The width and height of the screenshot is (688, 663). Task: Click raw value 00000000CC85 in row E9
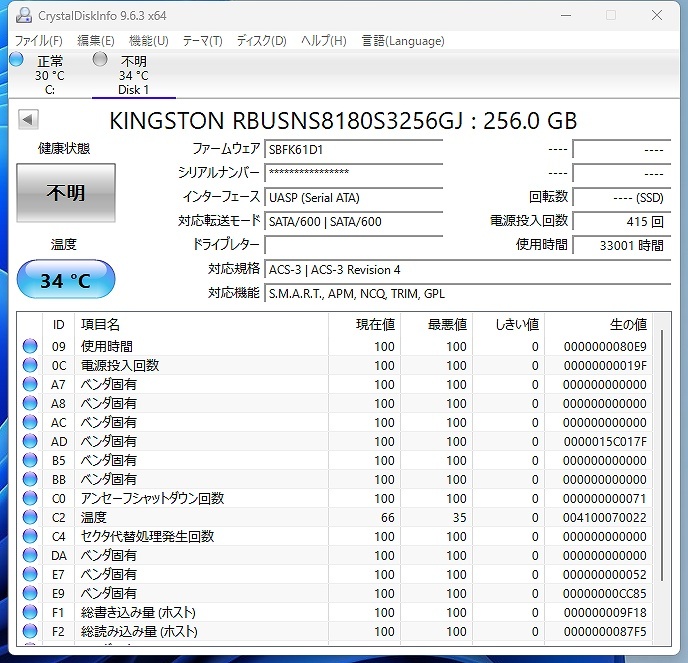[605, 593]
